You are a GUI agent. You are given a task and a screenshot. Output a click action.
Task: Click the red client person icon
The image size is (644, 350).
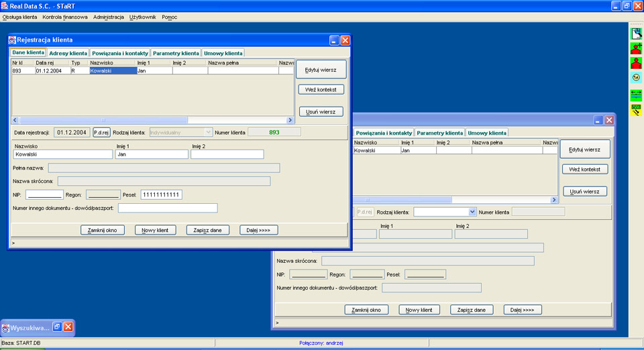tap(635, 64)
